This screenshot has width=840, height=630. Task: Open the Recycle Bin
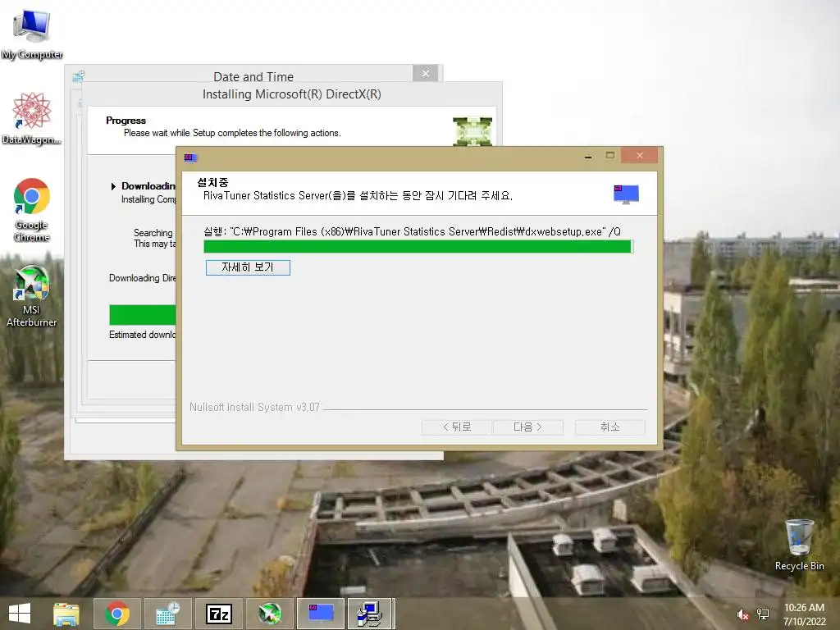point(799,545)
